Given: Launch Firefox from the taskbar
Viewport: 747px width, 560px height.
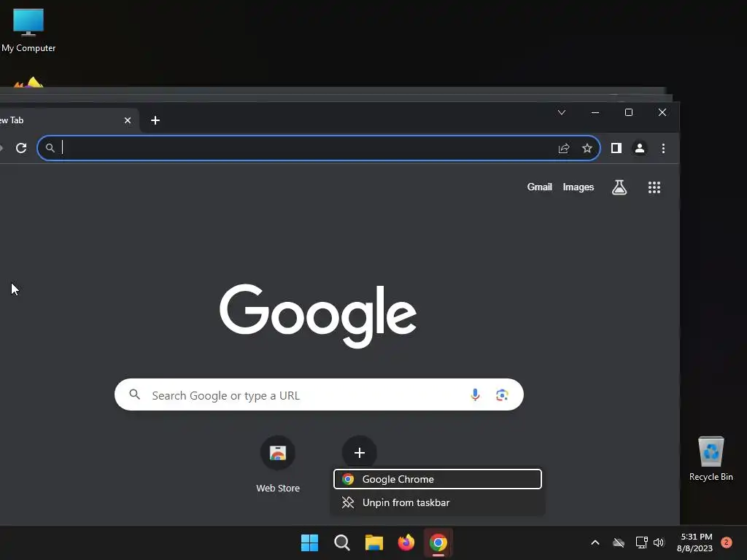Looking at the screenshot, I should coord(406,542).
